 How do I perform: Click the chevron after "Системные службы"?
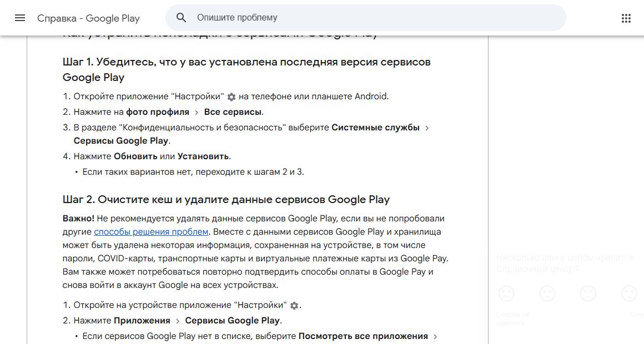[427, 128]
